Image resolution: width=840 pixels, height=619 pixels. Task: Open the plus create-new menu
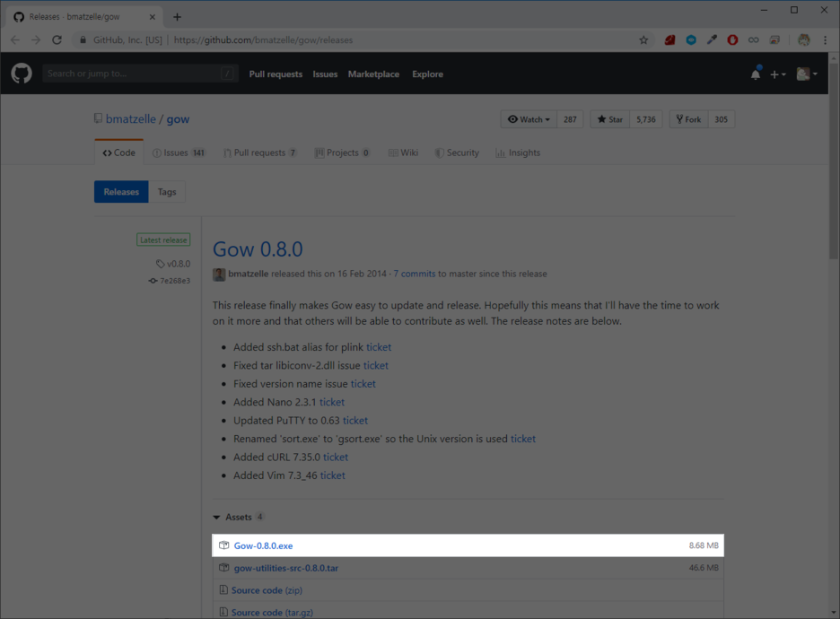click(778, 74)
